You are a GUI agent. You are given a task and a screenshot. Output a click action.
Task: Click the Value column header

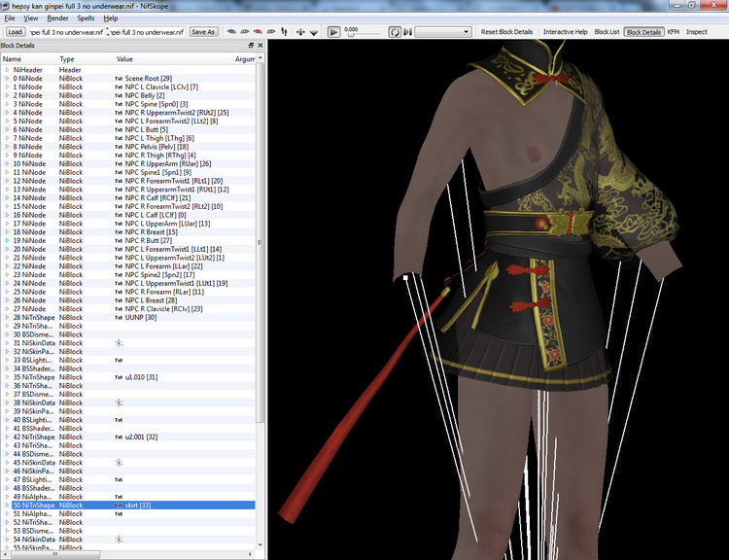pos(173,59)
